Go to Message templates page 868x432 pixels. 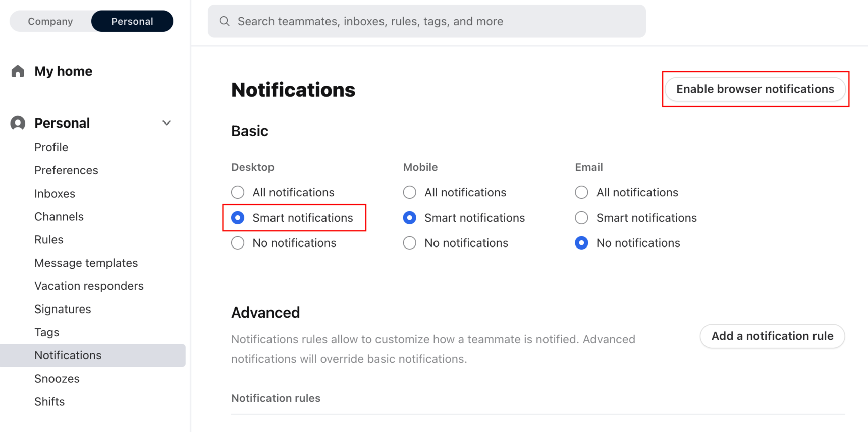[86, 263]
